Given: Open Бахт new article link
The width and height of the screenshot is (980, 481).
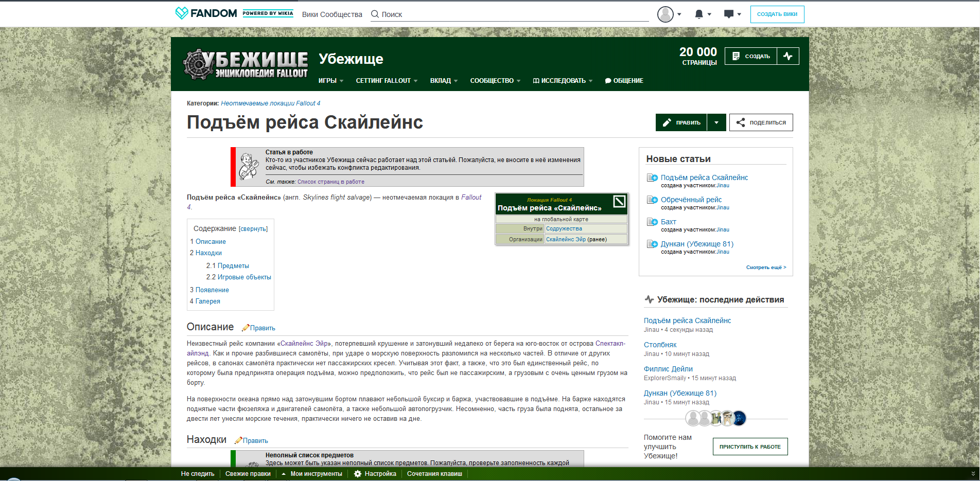Looking at the screenshot, I should point(669,222).
